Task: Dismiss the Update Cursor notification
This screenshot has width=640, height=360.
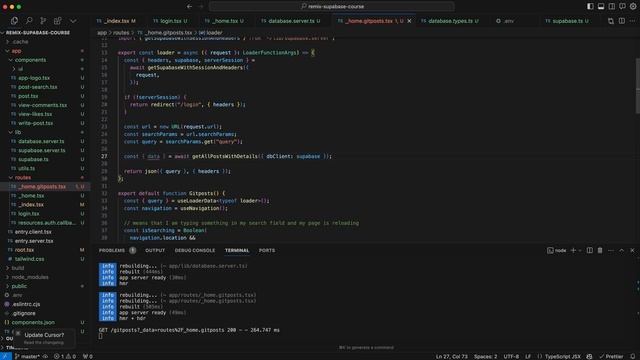Action: pyautogui.click(x=18, y=334)
